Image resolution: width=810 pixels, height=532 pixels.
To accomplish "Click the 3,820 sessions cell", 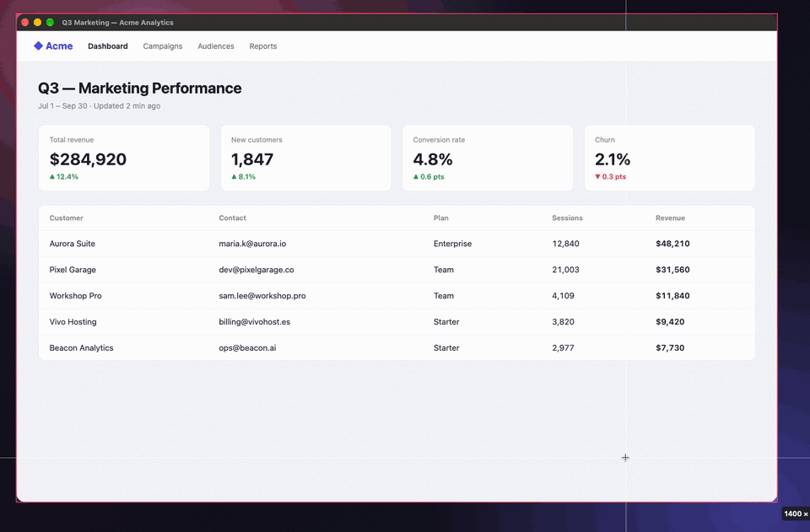I will pos(563,322).
